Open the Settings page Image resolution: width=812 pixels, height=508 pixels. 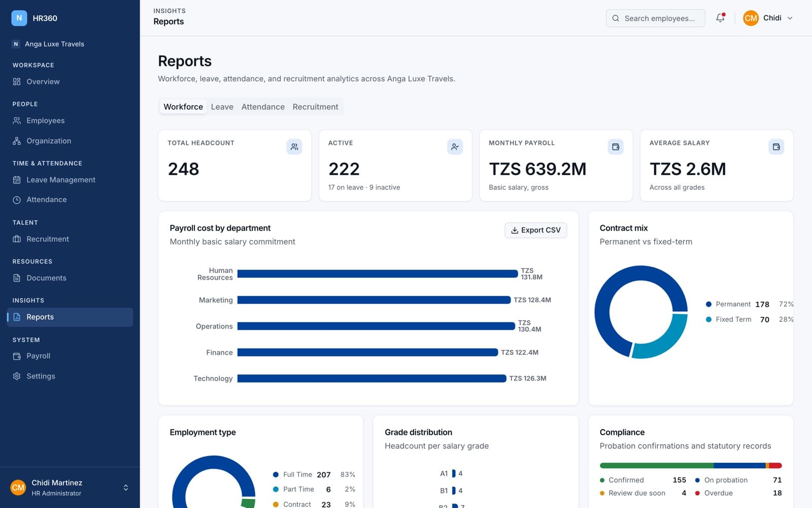(x=70, y=376)
